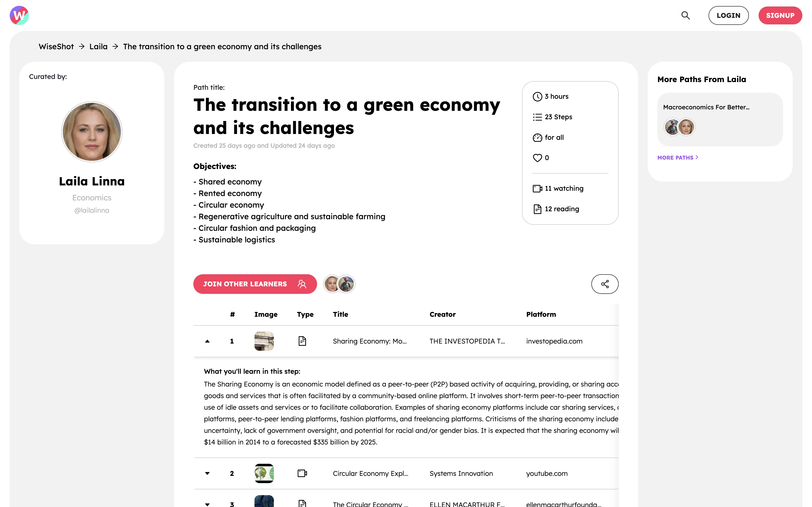This screenshot has width=812, height=507.
Task: Open step 1 Investopedia thumbnail image
Action: 264,341
